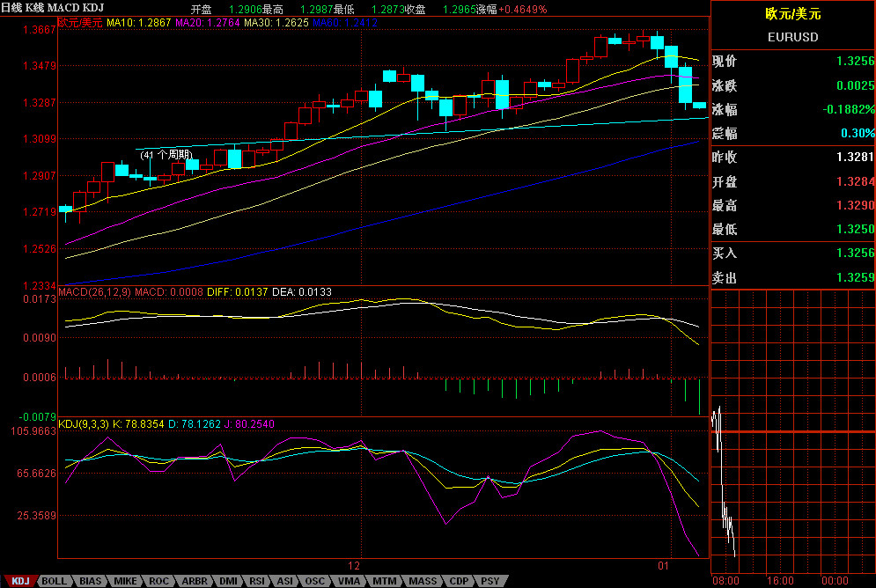Click the KDJ(9,3,3) indicator label
Image resolution: width=876 pixels, height=588 pixels.
click(84, 423)
